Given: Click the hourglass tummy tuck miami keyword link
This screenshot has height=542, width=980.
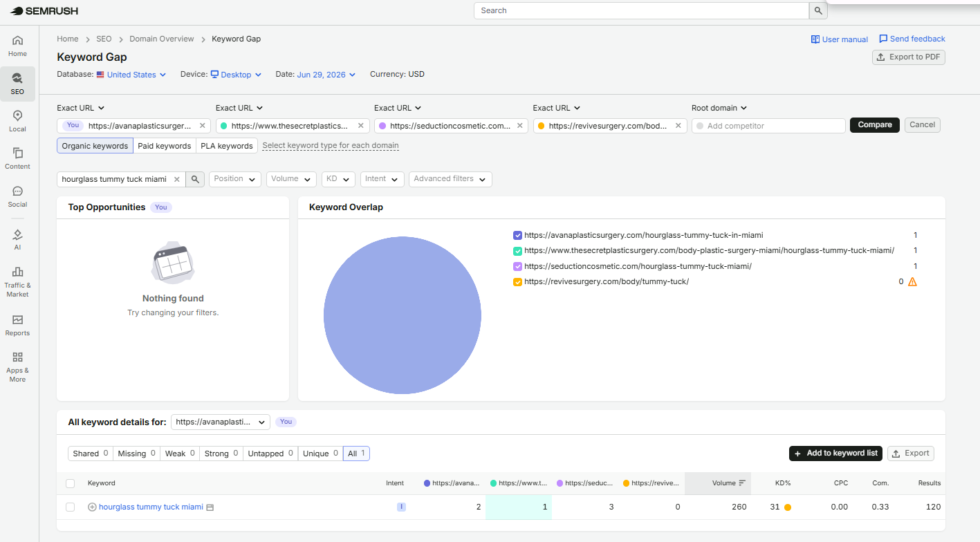Looking at the screenshot, I should [x=151, y=507].
